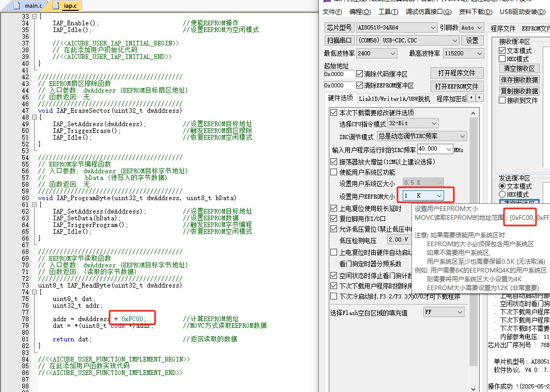
Task: Click the 打开程序文件 button
Action: [457, 73]
